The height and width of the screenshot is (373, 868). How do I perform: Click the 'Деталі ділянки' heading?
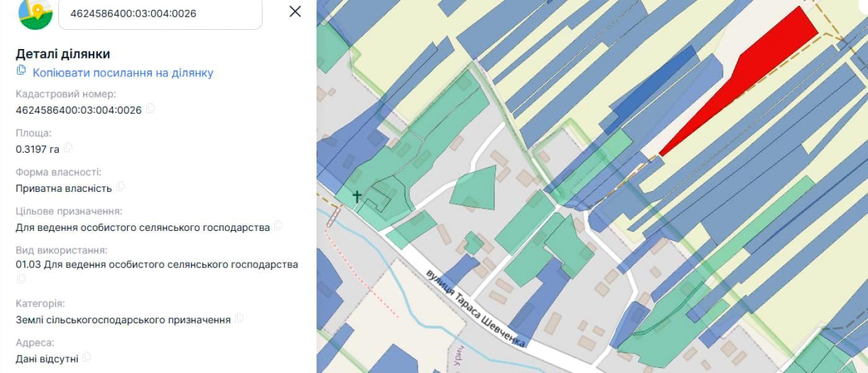coord(63,54)
